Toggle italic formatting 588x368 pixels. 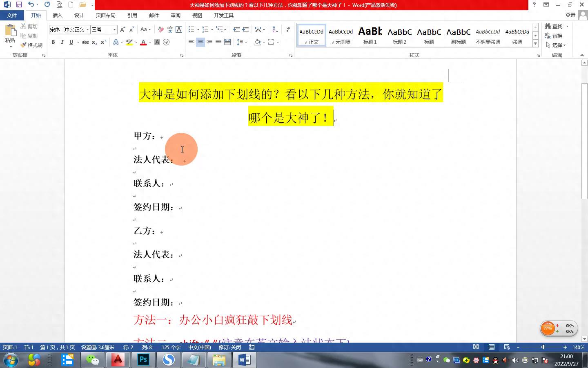tap(62, 42)
